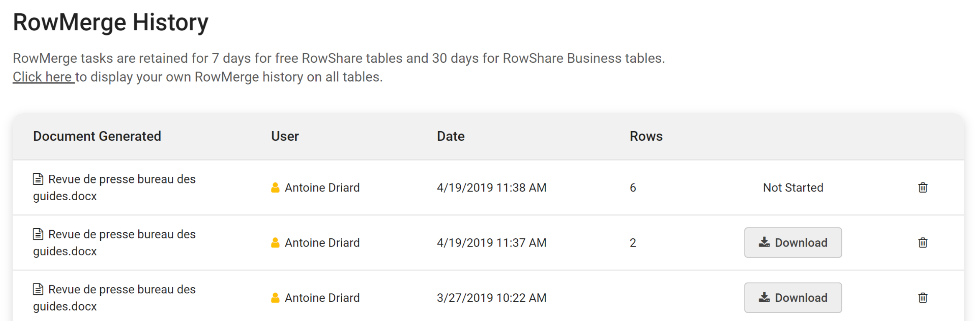Click document icon in the 11:37 AM row
This screenshot has height=321, width=980.
click(x=38, y=234)
